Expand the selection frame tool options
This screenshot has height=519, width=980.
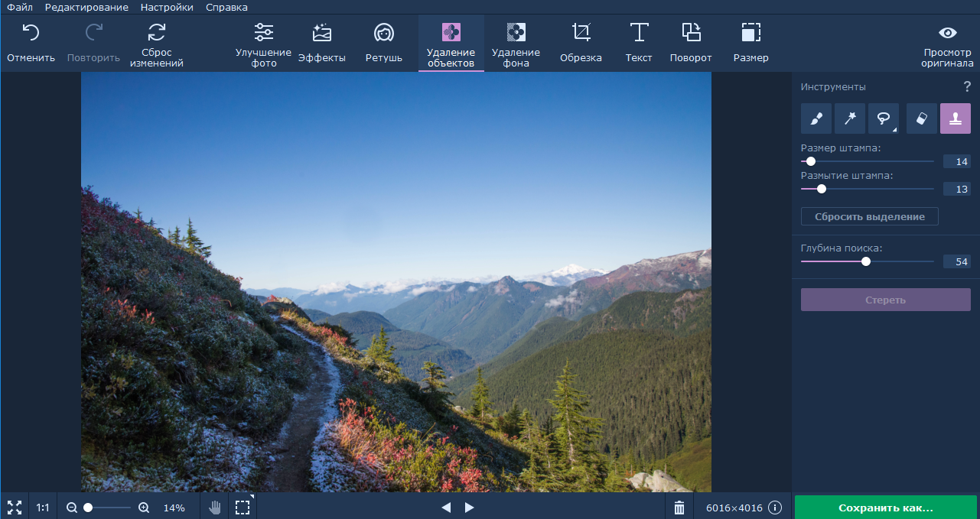(x=252, y=498)
